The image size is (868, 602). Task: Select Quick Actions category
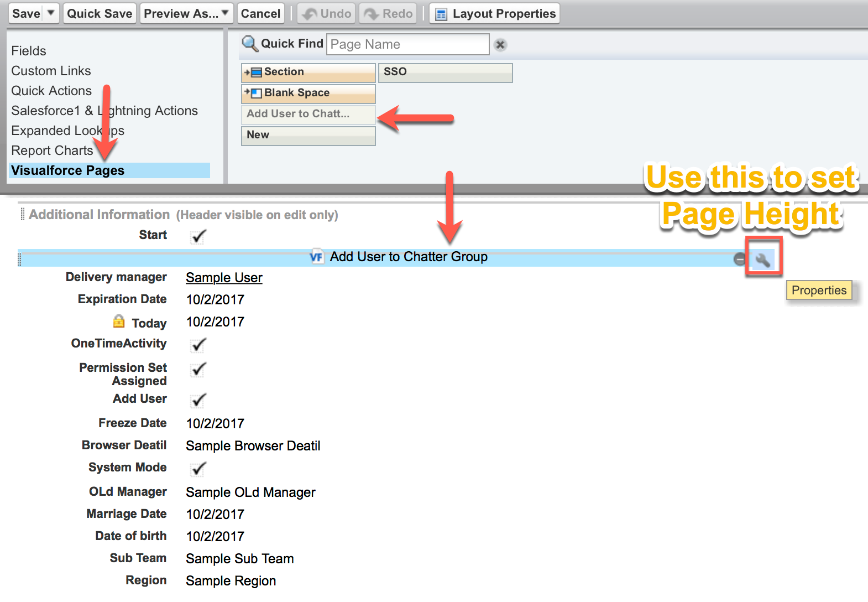51,91
